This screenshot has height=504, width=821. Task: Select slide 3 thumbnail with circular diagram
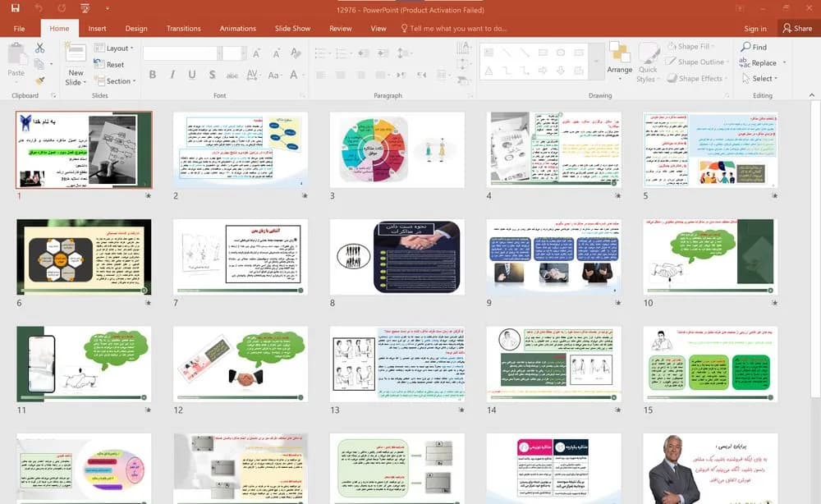click(x=397, y=149)
